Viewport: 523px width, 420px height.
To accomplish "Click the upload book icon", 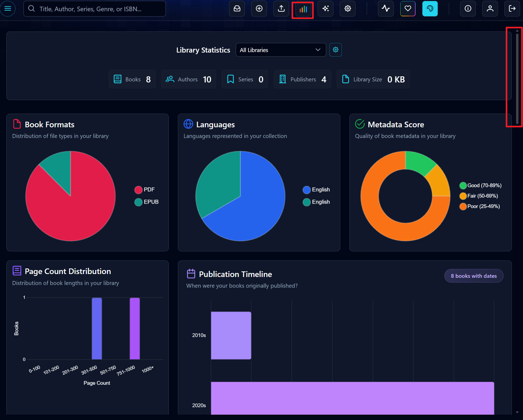I will pos(281,9).
